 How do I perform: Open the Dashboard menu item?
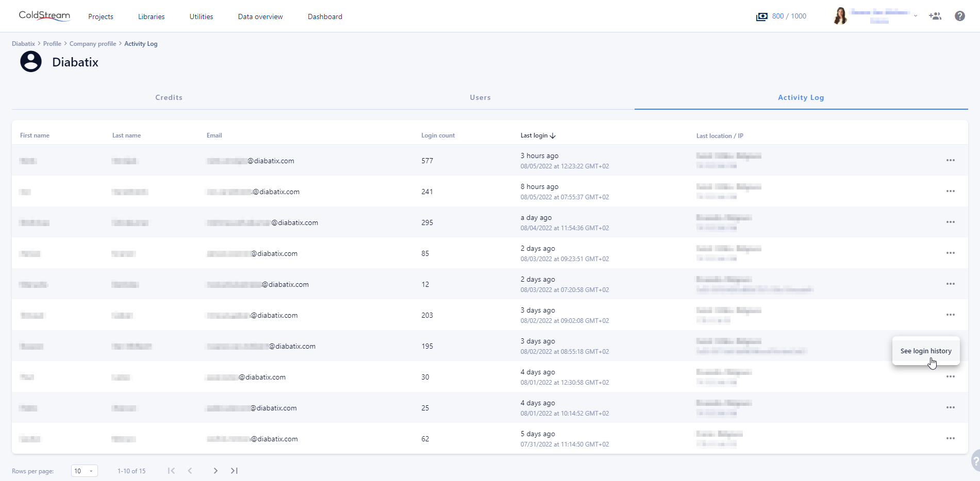tap(325, 16)
